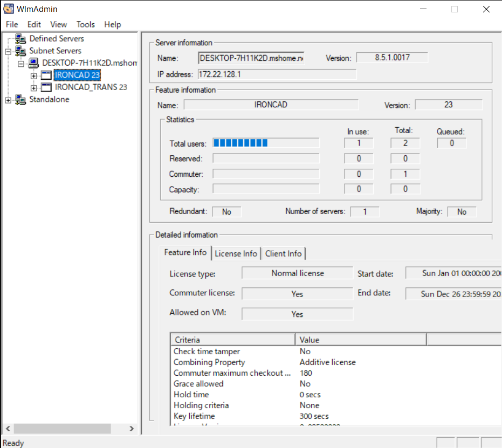
Task: Click the Commuter Total value 1
Action: (x=405, y=174)
